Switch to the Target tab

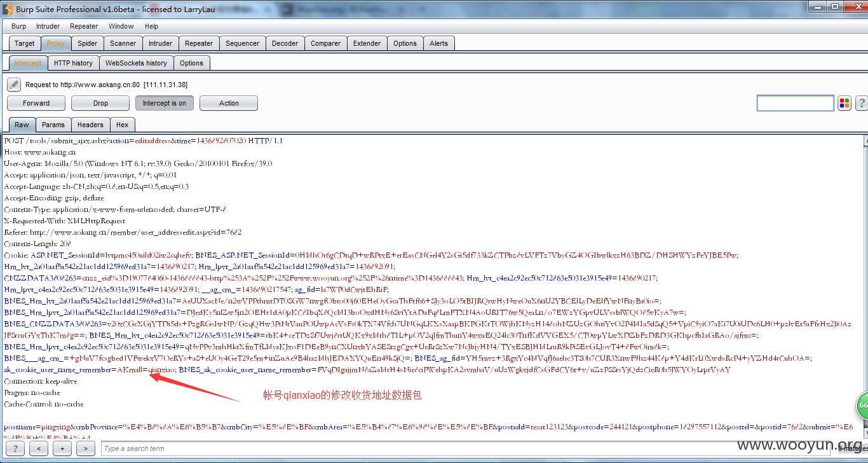(25, 43)
